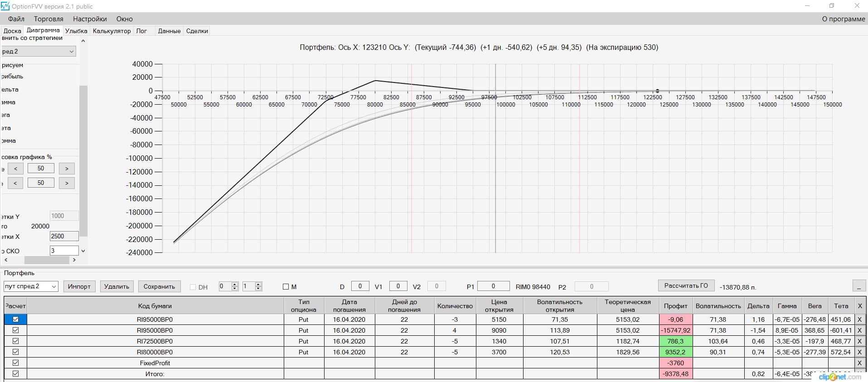Click the underscore collapse button at portfolio right
The width and height of the screenshot is (868, 382).
coord(859,286)
